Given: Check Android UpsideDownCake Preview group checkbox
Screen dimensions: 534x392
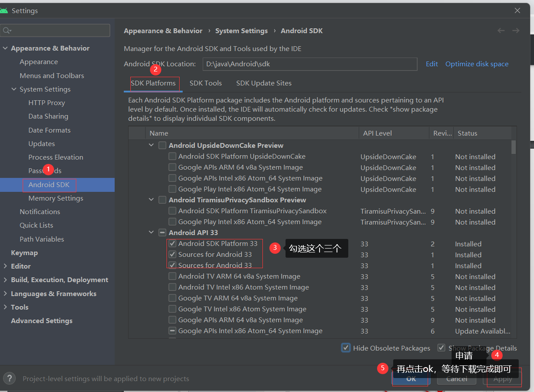Looking at the screenshot, I should coord(162,145).
